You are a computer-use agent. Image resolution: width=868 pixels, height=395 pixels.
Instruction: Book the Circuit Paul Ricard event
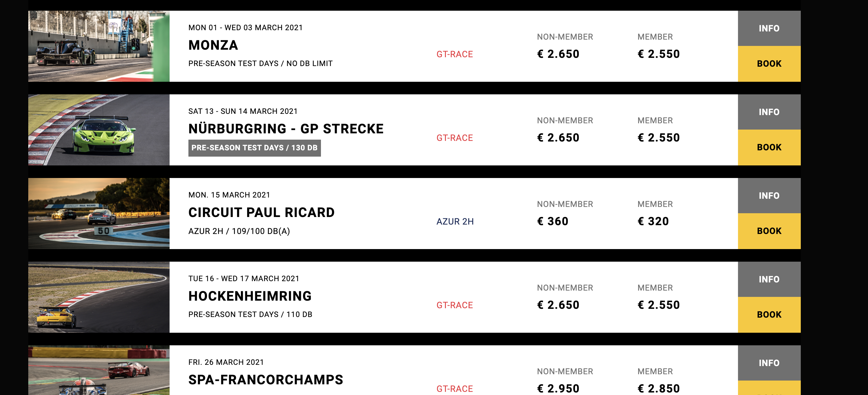tap(769, 231)
